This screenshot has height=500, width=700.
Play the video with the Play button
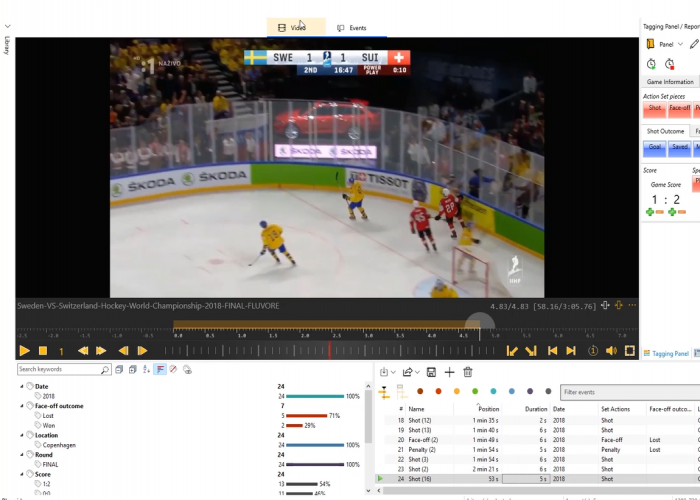pos(25,351)
